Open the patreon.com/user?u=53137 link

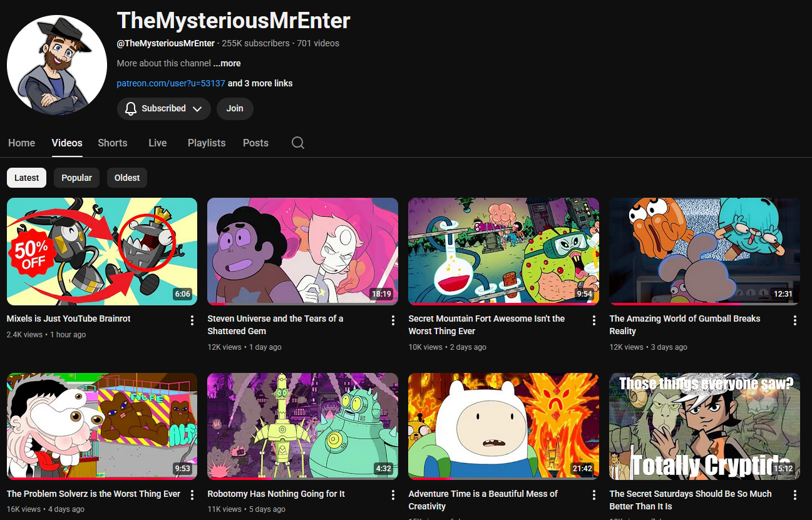point(171,83)
